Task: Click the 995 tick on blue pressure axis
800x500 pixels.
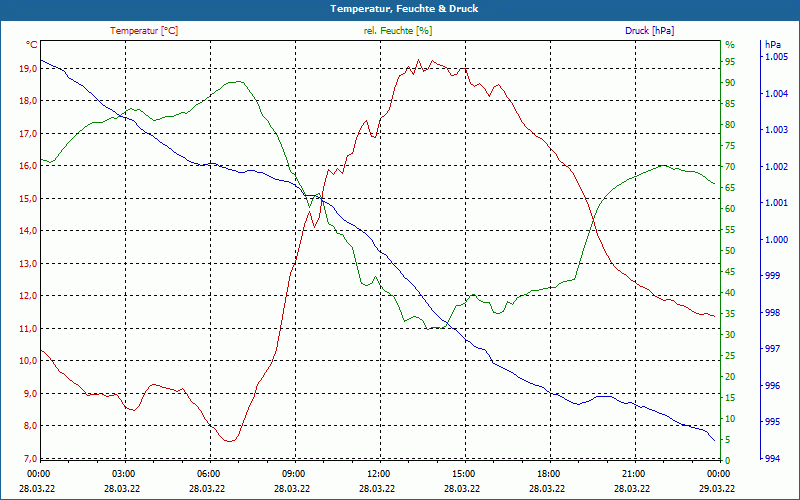Action: tap(772, 422)
